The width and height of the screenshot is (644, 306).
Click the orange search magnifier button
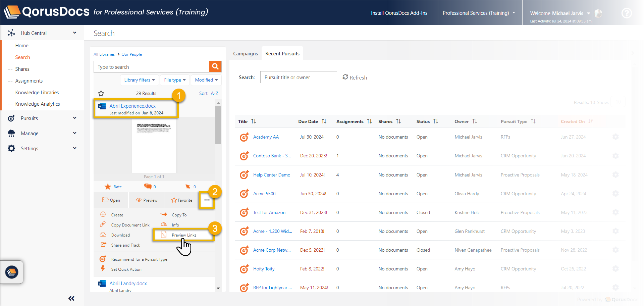click(215, 66)
